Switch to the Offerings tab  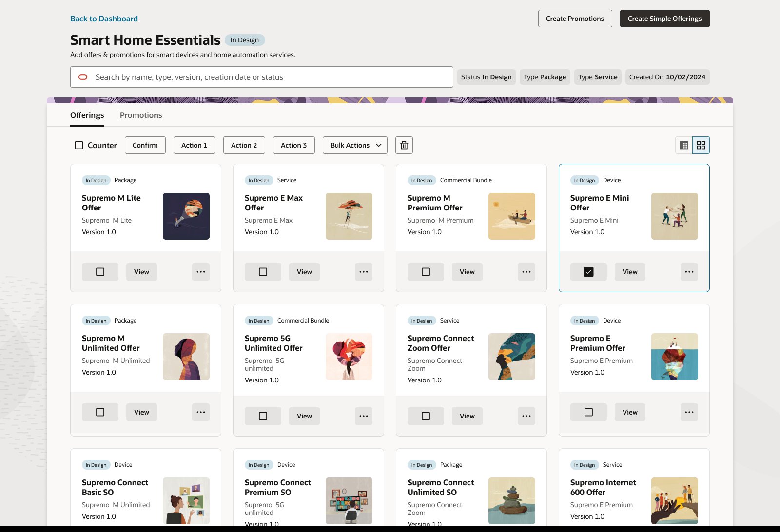tap(87, 115)
